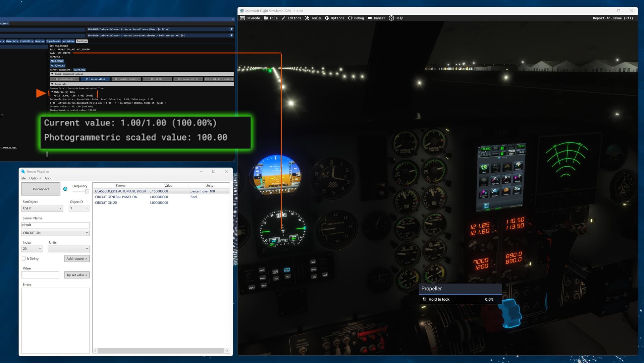Click the Report-An-Issue (RAI) link
Viewport: 644px width, 363px height.
(x=613, y=18)
